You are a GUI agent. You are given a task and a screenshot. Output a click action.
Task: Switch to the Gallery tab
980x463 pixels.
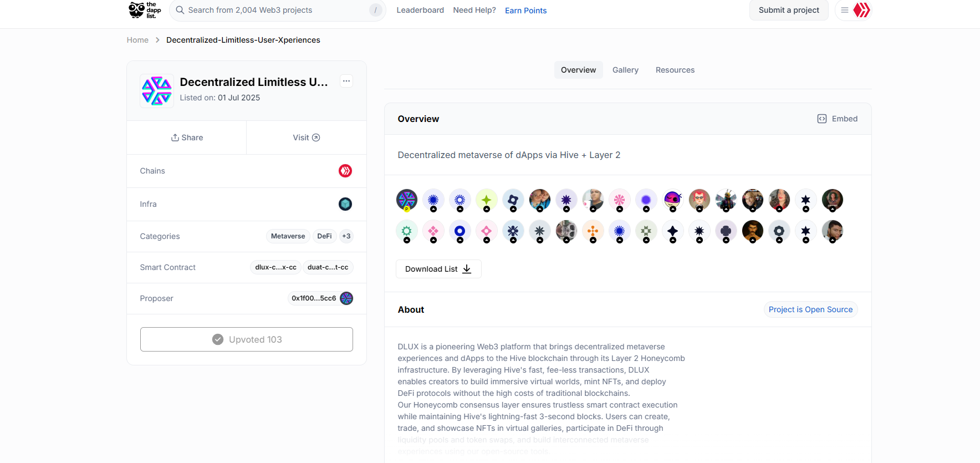coord(625,70)
